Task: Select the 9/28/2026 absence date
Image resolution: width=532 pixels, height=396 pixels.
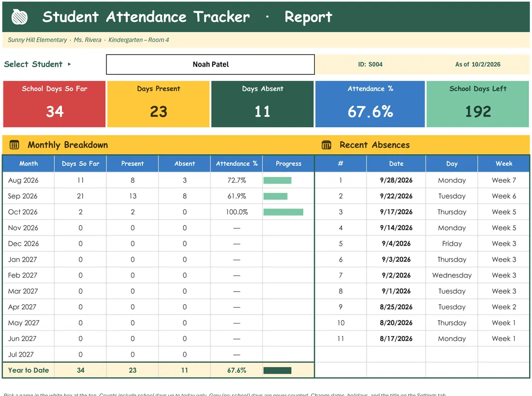Action: [396, 180]
